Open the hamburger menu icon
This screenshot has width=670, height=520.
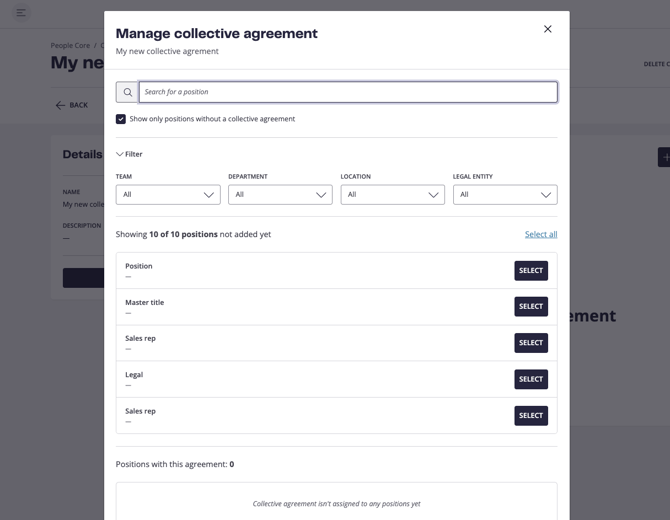tap(21, 13)
